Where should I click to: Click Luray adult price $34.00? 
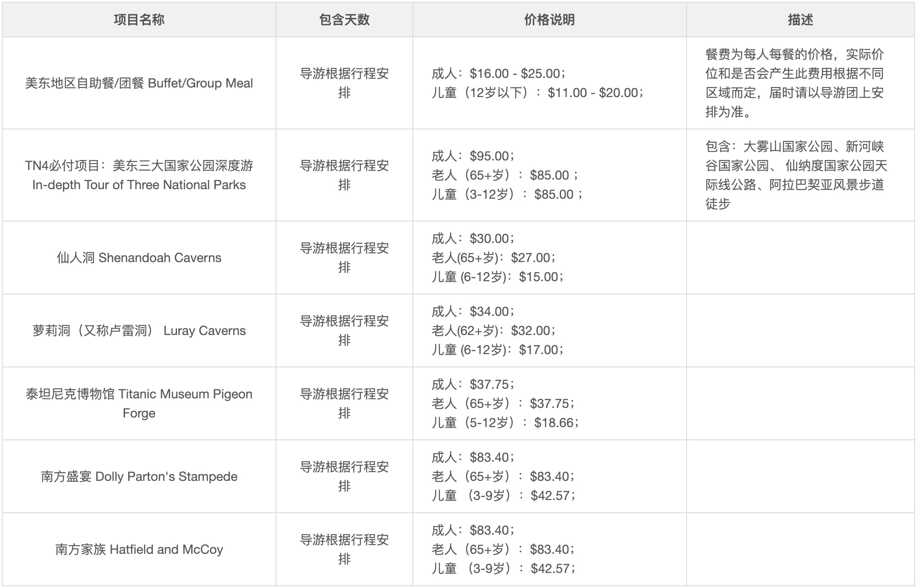pyautogui.click(x=473, y=311)
